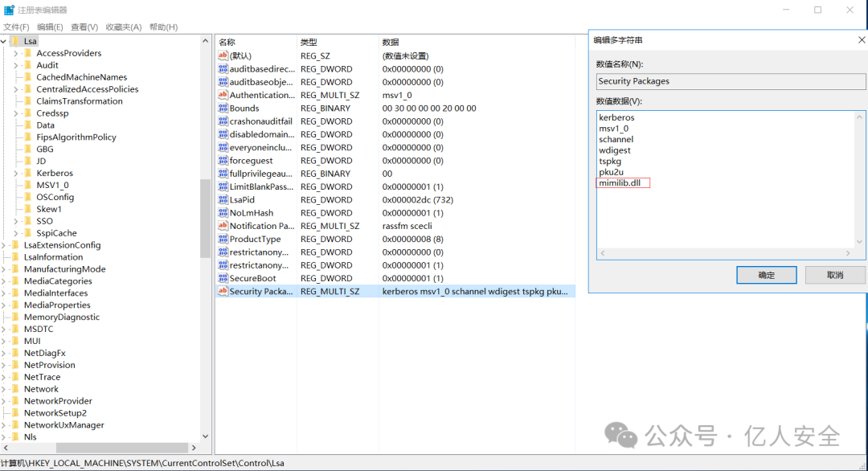Image resolution: width=868 pixels, height=471 pixels.
Task: Expand the CentralizedAccessPolicies node
Action: (x=16, y=89)
